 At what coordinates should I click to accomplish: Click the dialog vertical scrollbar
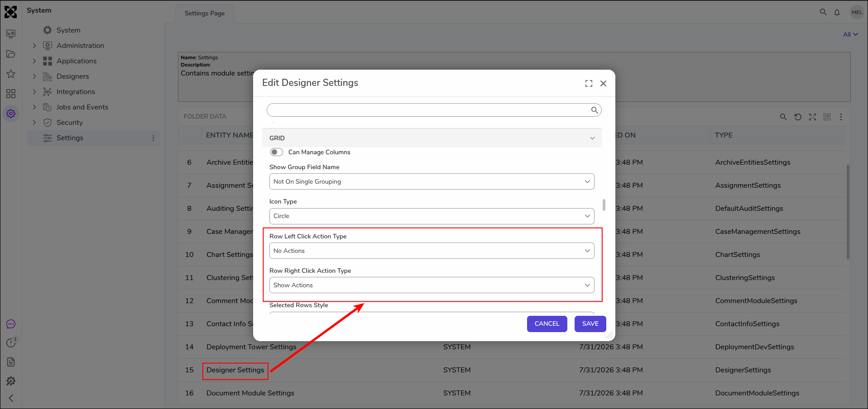(604, 204)
